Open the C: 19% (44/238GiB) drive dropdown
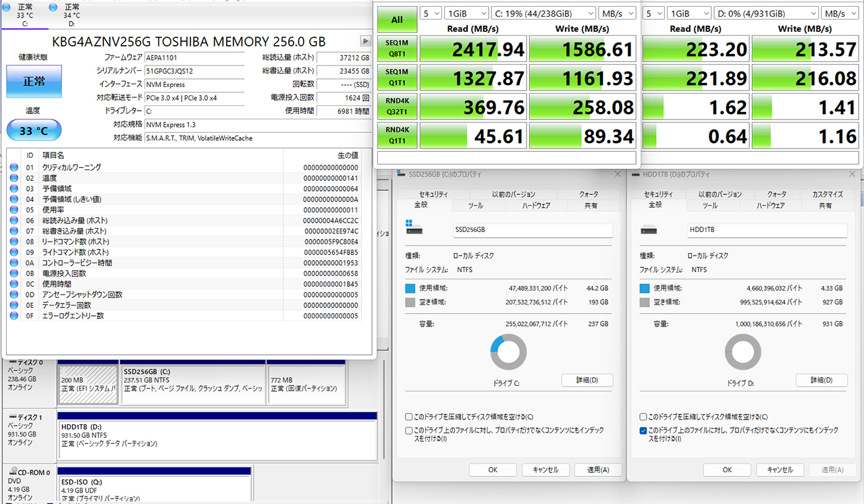Viewport: 864px width, 504px height. point(545,13)
